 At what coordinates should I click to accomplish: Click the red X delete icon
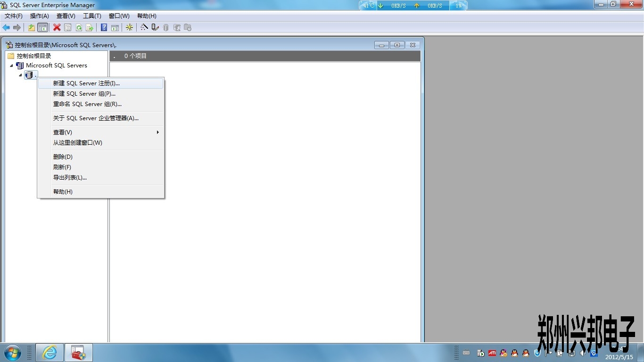[57, 28]
